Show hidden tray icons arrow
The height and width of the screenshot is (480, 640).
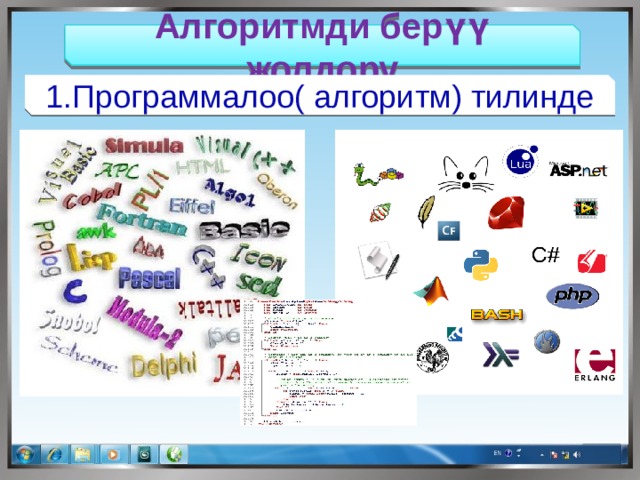(542, 454)
